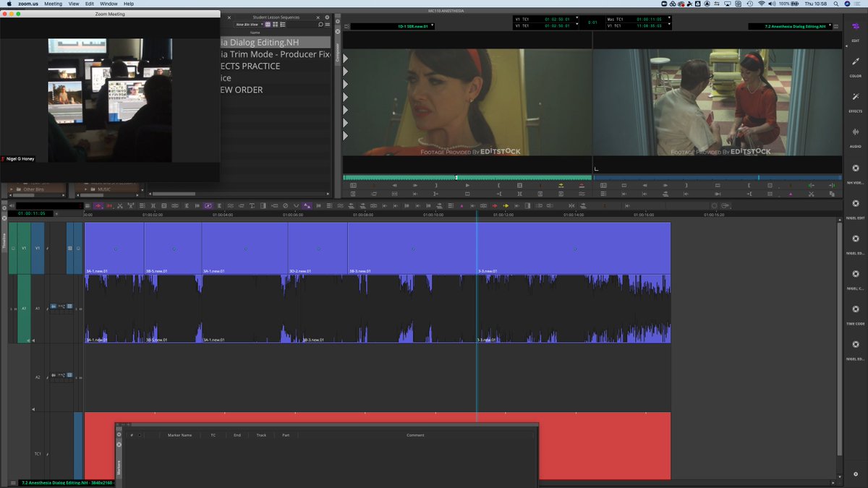The height and width of the screenshot is (488, 868).
Task: Click the source monitor position bar
Action: tap(467, 177)
